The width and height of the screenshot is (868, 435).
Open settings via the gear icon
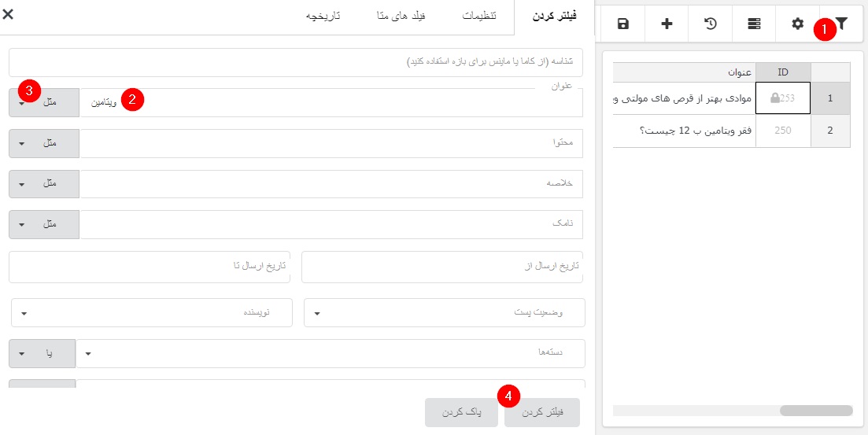(x=798, y=24)
